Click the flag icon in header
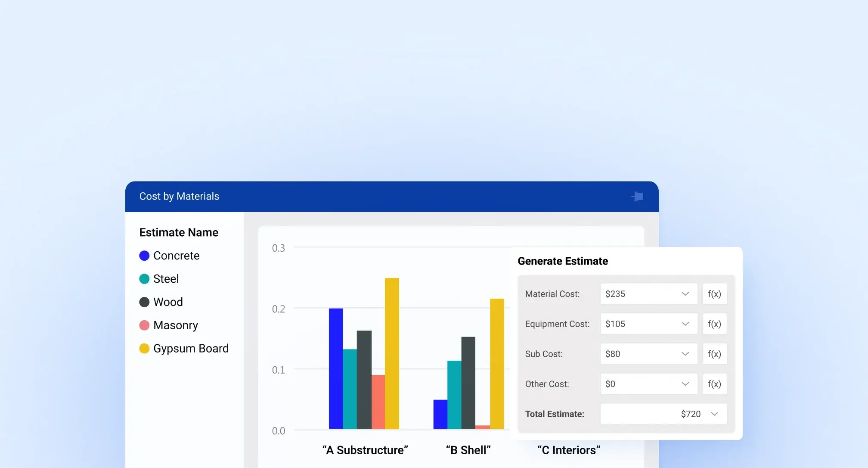The width and height of the screenshot is (868, 468). pos(638,197)
